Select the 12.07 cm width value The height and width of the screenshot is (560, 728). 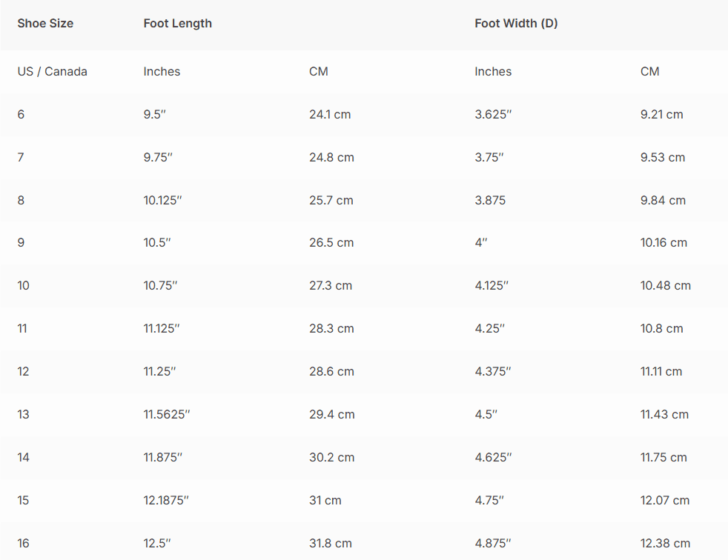tap(665, 500)
